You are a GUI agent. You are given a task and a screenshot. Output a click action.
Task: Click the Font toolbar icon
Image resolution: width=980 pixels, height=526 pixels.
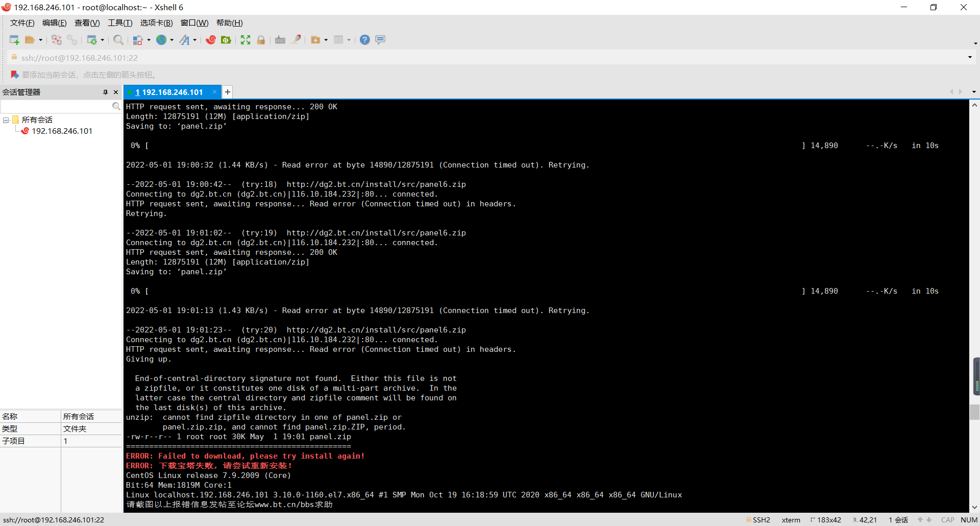tap(185, 40)
